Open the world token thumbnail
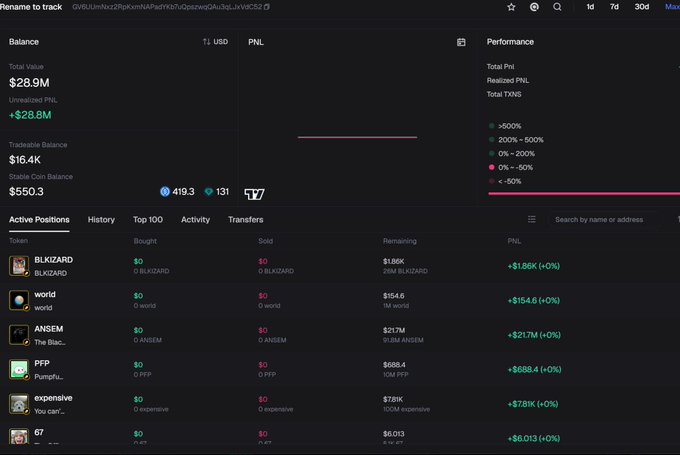The image size is (680, 455). [x=19, y=300]
